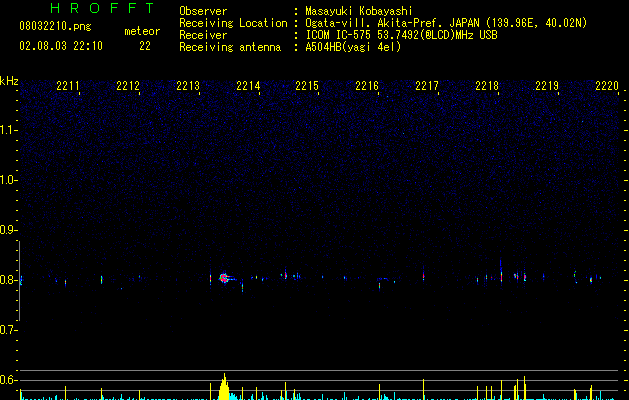The height and width of the screenshot is (400, 629).
Task: Click the Receiving antenna label
Action: 230,47
